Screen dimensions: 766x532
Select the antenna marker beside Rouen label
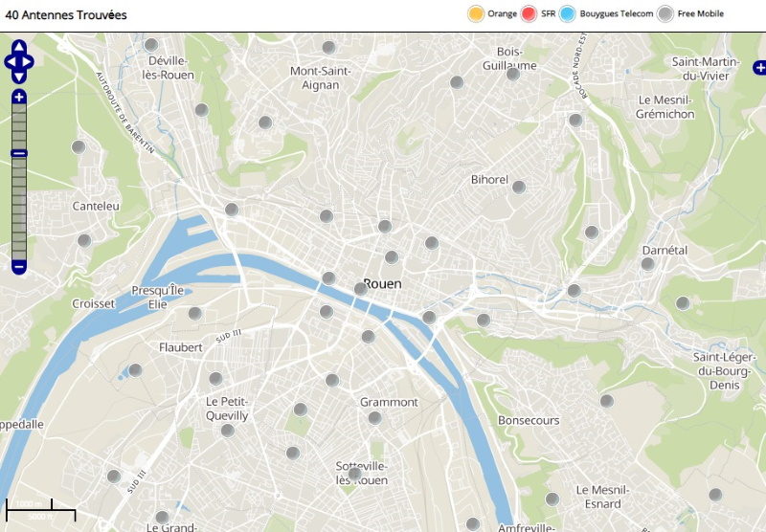point(361,288)
